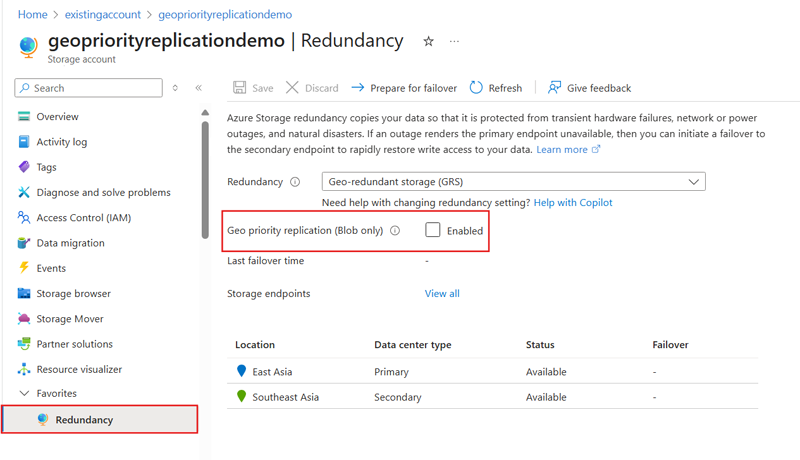Open Access Control (IAM)
This screenshot has height=460, width=800.
coord(84,218)
